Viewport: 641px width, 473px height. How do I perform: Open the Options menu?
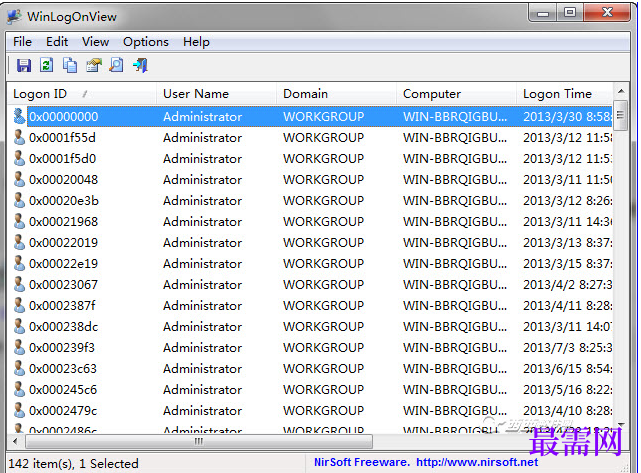click(146, 42)
